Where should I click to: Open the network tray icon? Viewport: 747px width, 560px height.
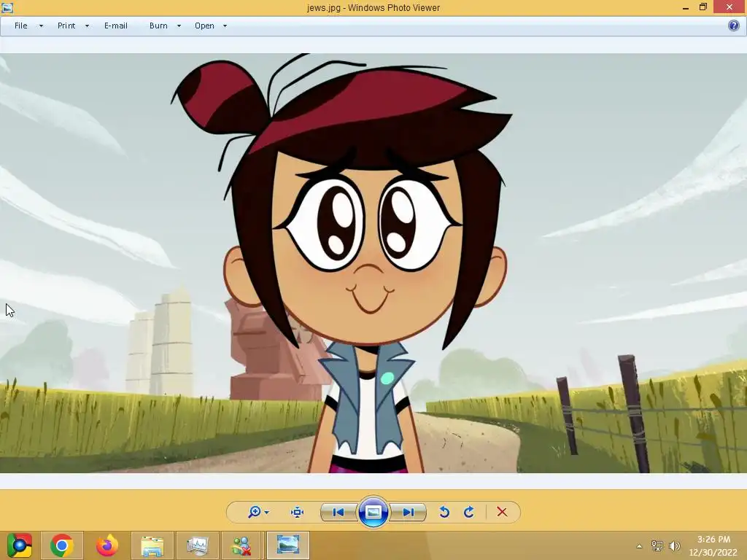click(657, 545)
